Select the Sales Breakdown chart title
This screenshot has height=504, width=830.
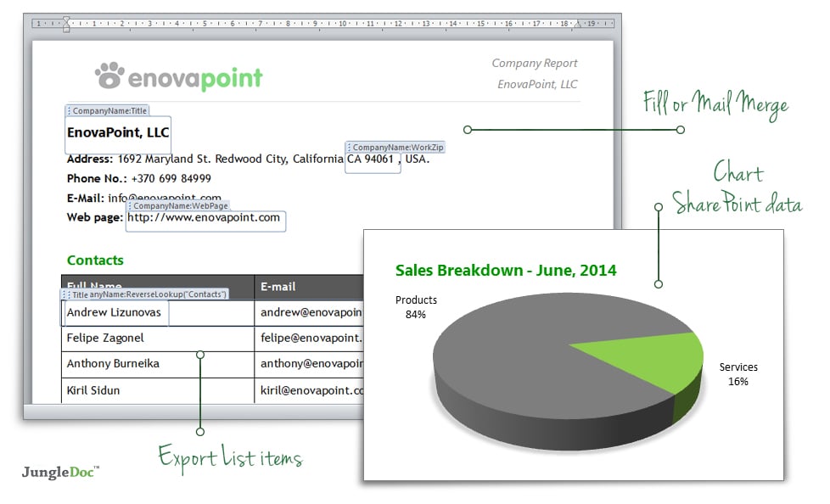(506, 271)
